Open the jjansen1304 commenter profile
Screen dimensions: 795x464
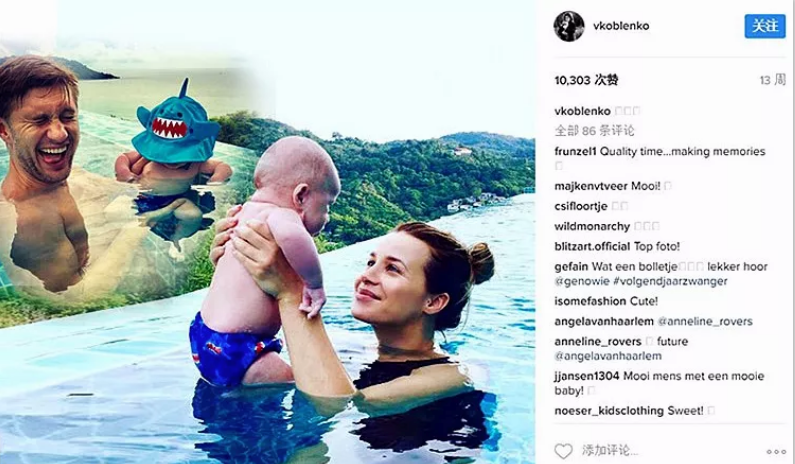[x=587, y=376]
